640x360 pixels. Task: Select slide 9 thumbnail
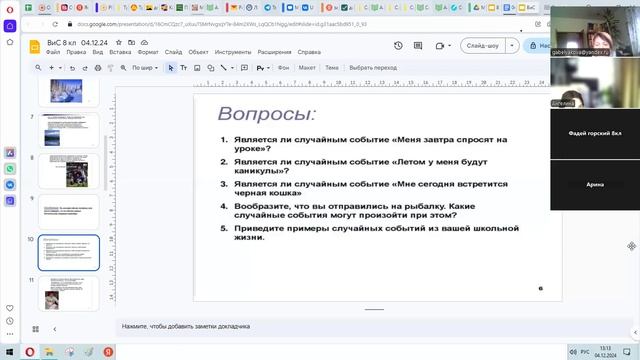point(69,212)
